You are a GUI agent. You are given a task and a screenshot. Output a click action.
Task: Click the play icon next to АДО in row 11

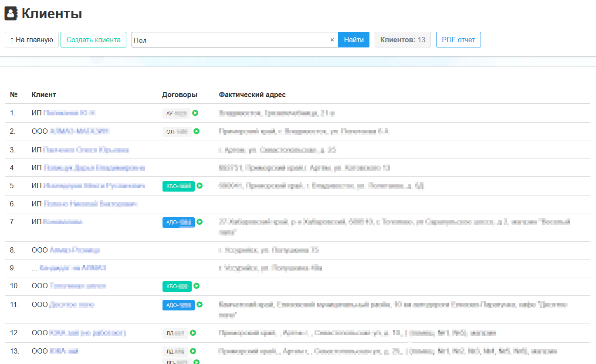coord(200,305)
